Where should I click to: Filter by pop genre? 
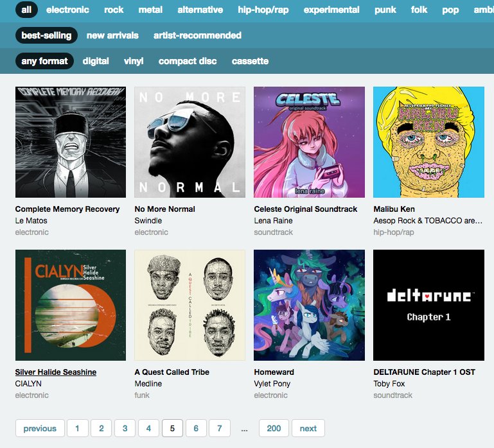click(x=450, y=10)
